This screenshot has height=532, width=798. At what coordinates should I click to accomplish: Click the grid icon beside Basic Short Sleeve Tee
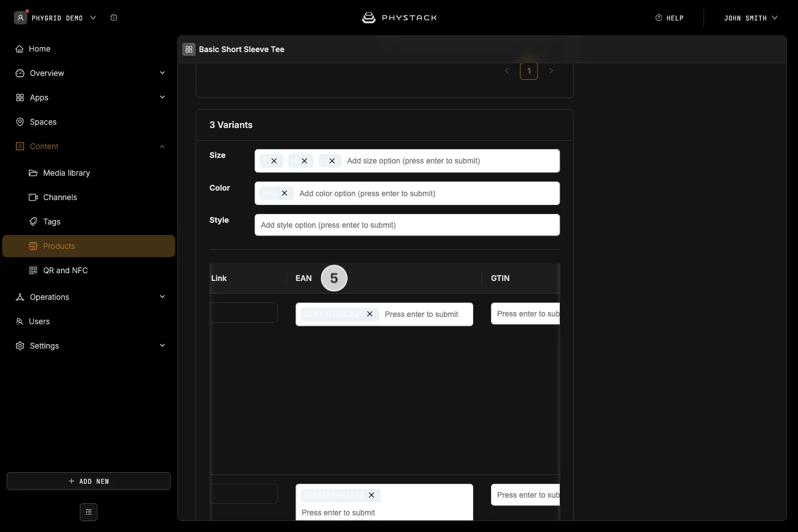tap(189, 49)
